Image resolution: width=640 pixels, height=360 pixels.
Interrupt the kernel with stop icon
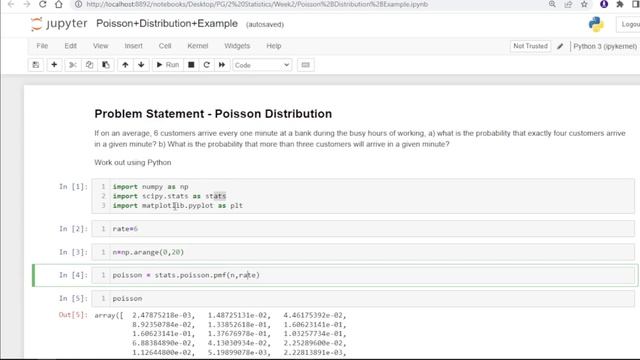[x=191, y=65]
